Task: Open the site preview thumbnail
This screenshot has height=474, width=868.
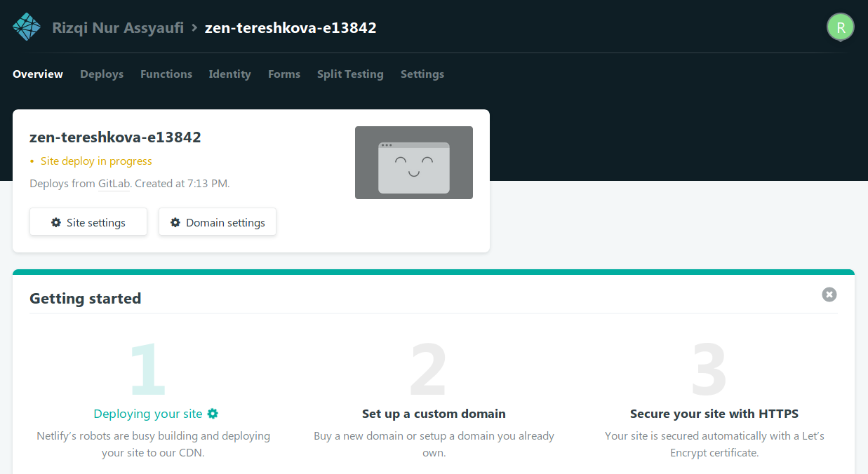Action: (x=413, y=163)
